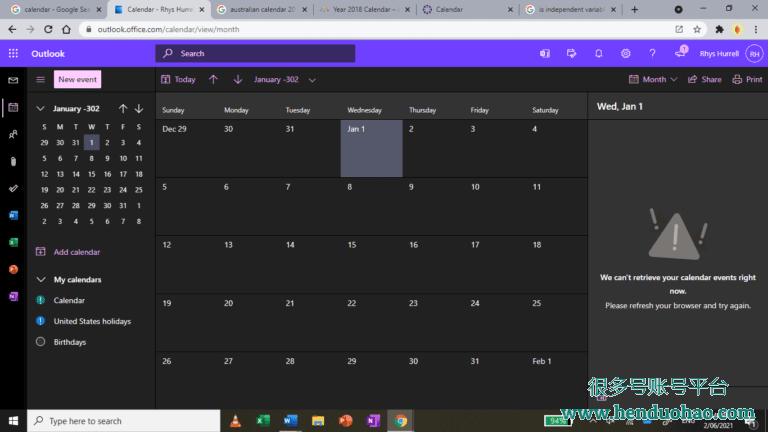Toggle the Calendar calendar visibility
768x432 pixels.
click(41, 300)
